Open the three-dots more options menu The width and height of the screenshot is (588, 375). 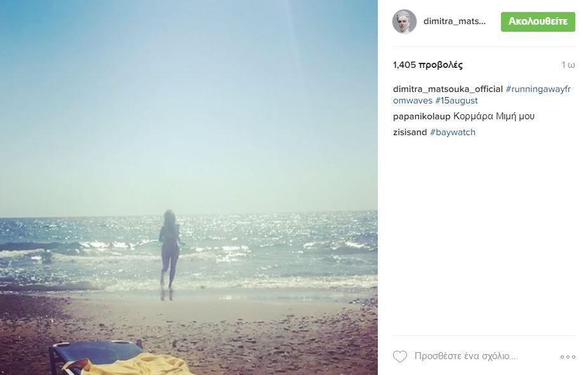click(x=568, y=357)
